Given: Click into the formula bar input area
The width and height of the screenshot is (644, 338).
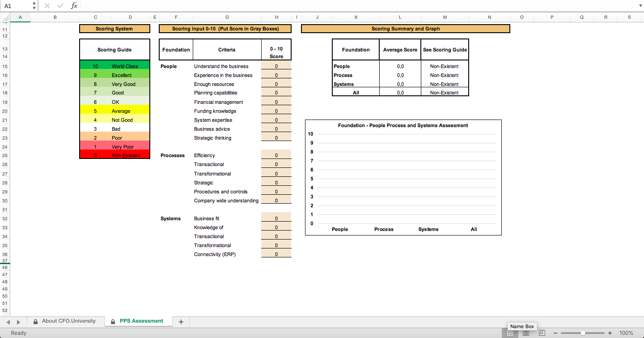Looking at the screenshot, I should 358,6.
